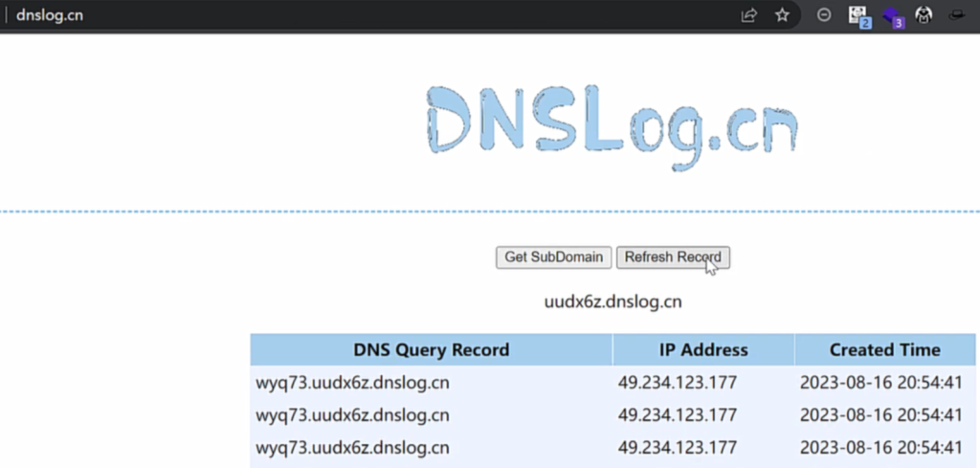Screen dimensions: 980x468
Task: Click the DNS Query Record column header
Action: coord(432,350)
